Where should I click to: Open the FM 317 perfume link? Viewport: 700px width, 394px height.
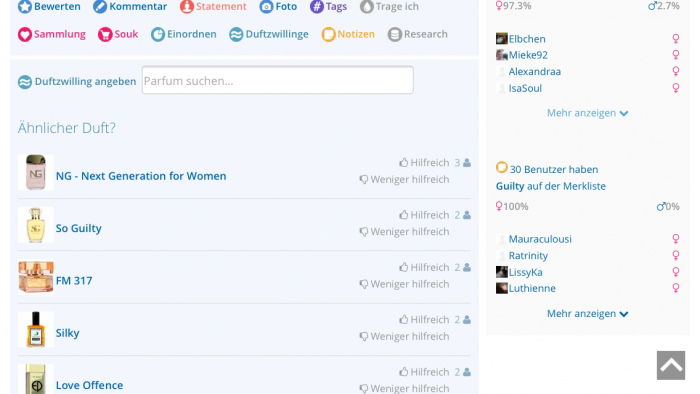[x=74, y=281]
